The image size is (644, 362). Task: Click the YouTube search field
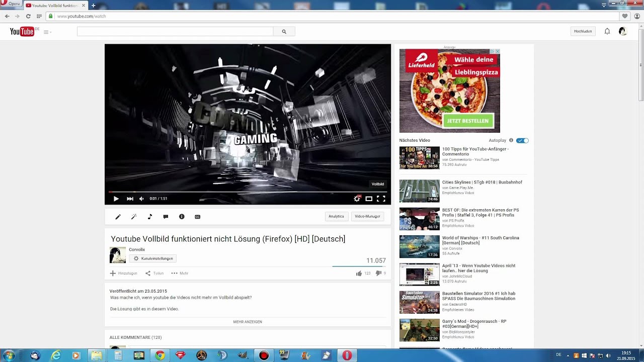click(175, 31)
